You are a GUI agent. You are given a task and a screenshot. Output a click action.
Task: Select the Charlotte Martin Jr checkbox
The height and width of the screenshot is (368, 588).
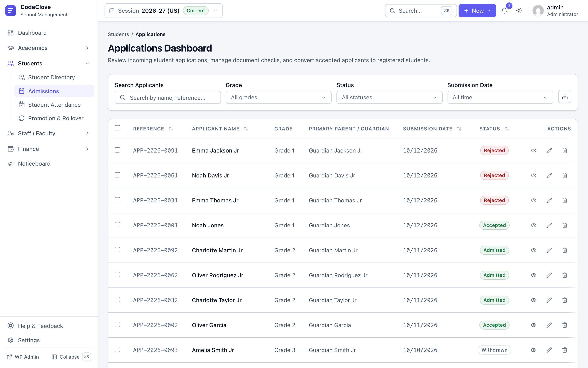tap(117, 250)
